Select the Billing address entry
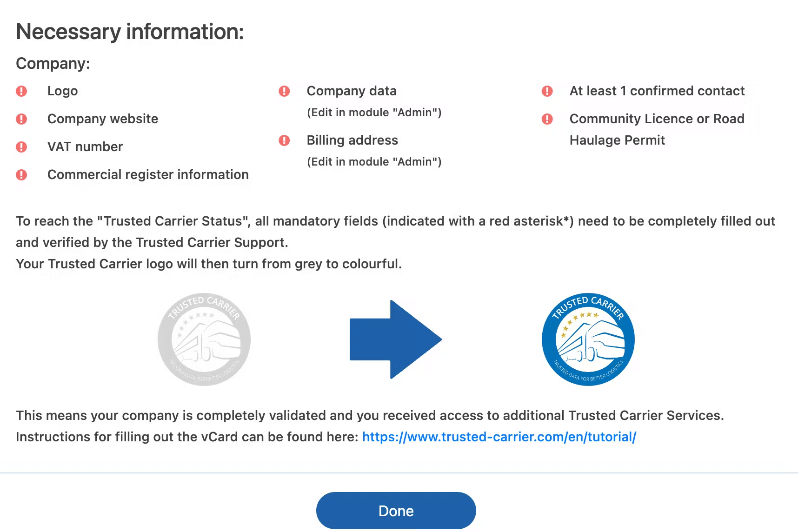The image size is (798, 532). coord(352,140)
